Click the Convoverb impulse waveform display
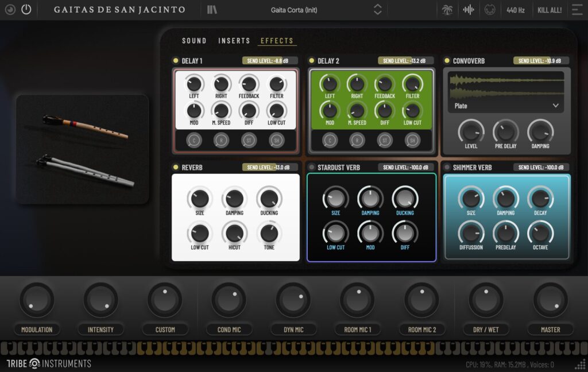 [x=506, y=86]
